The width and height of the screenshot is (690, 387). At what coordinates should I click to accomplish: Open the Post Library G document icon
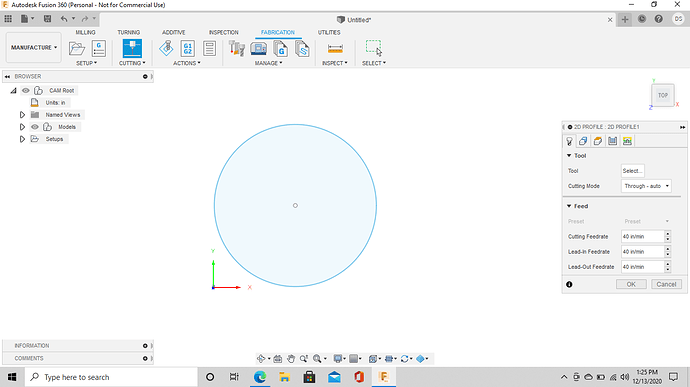280,48
